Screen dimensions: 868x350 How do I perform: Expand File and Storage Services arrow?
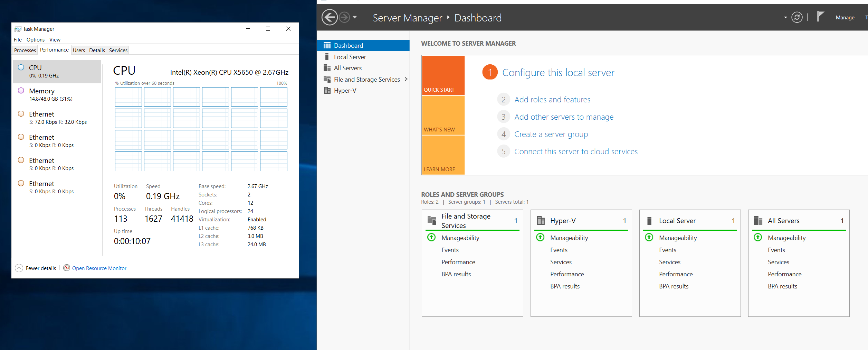pos(406,79)
